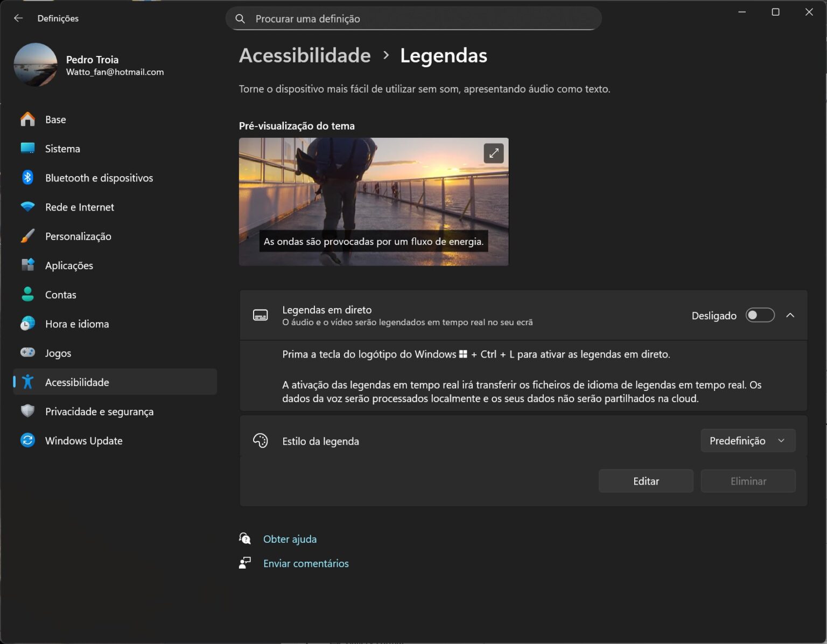Collapse the Legendas em direto section chevron
827x644 pixels.
(790, 315)
